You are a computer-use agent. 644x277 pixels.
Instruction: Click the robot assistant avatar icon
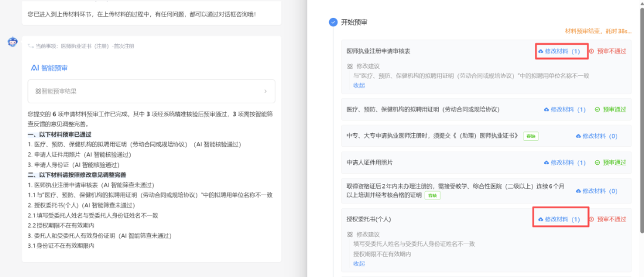pos(13,42)
